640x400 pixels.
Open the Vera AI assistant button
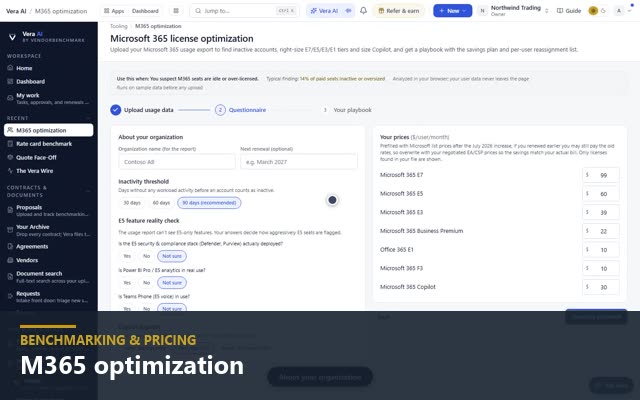pyautogui.click(x=325, y=11)
